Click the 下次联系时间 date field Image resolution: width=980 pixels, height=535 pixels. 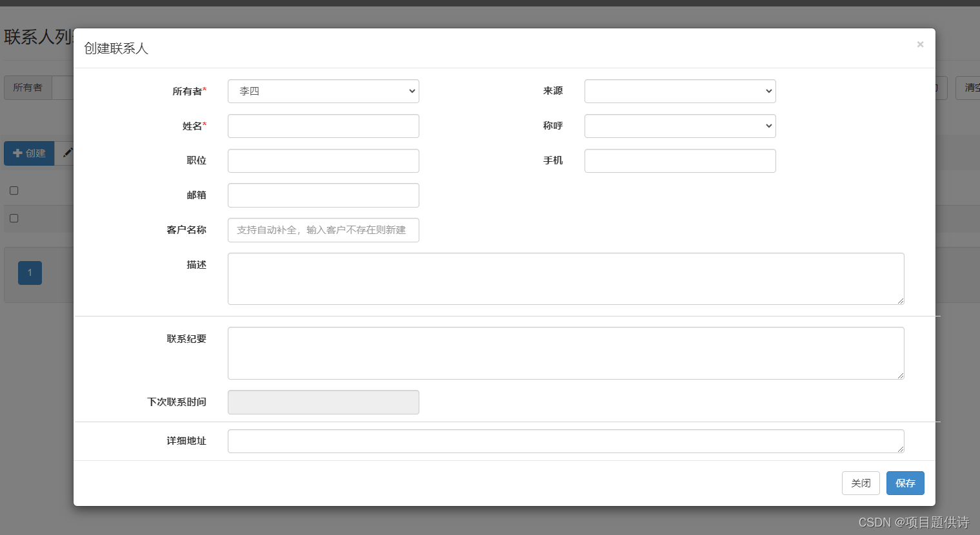pyautogui.click(x=323, y=402)
